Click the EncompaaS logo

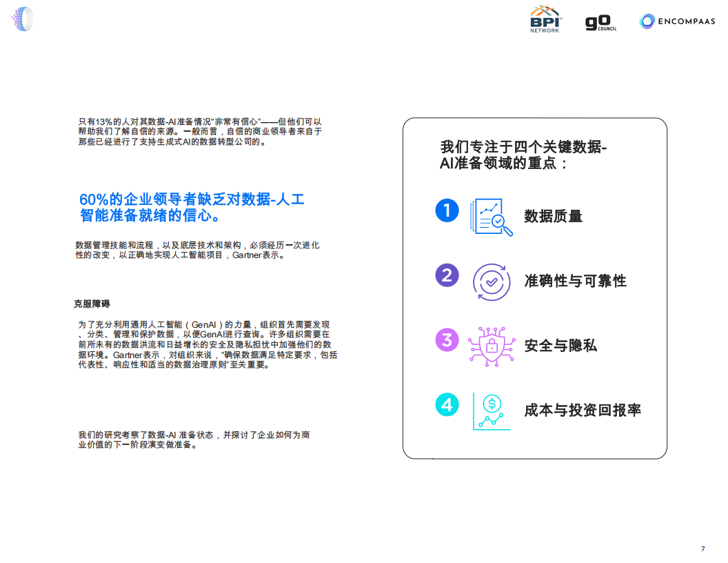click(x=677, y=21)
